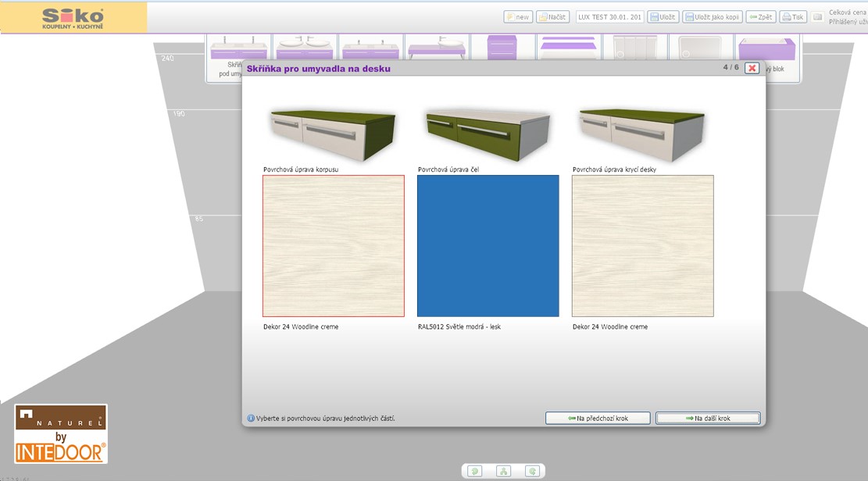Reset the scene view with the center icon
Viewport: 868px width, 481px height.
503,471
